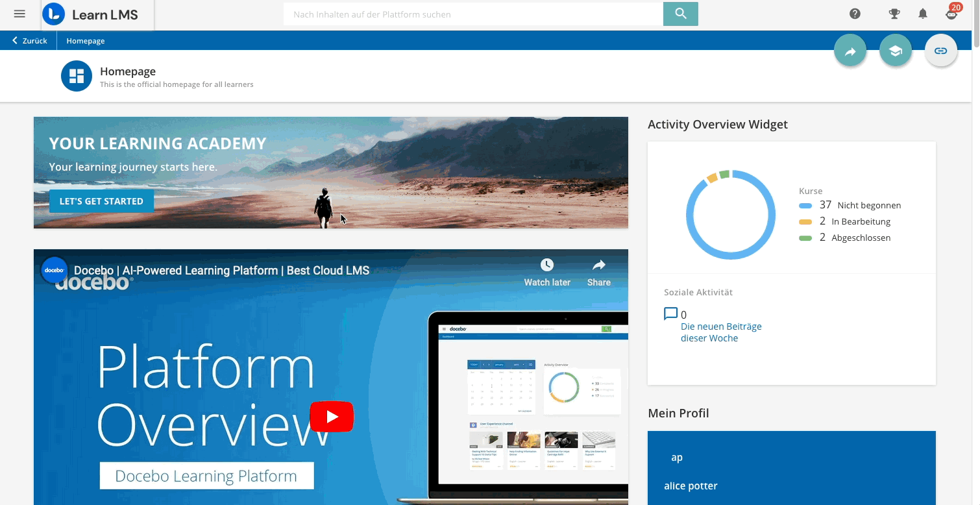Click the round copy link button
Screen dimensions: 980x505
point(941,51)
